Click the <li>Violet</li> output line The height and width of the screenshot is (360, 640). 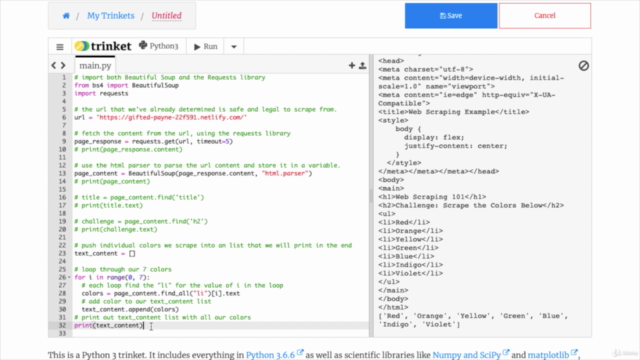[x=410, y=273]
